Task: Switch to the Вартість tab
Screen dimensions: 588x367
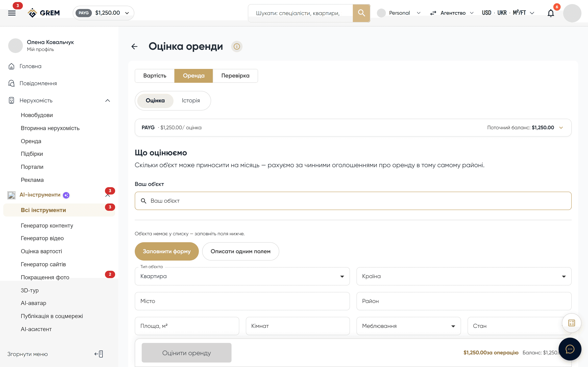Action: click(x=155, y=76)
